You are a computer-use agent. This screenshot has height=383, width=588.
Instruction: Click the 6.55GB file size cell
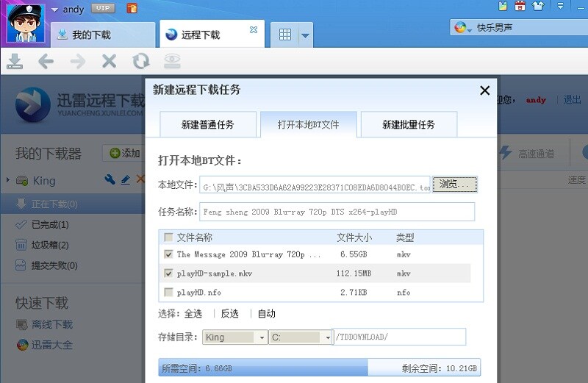354,254
